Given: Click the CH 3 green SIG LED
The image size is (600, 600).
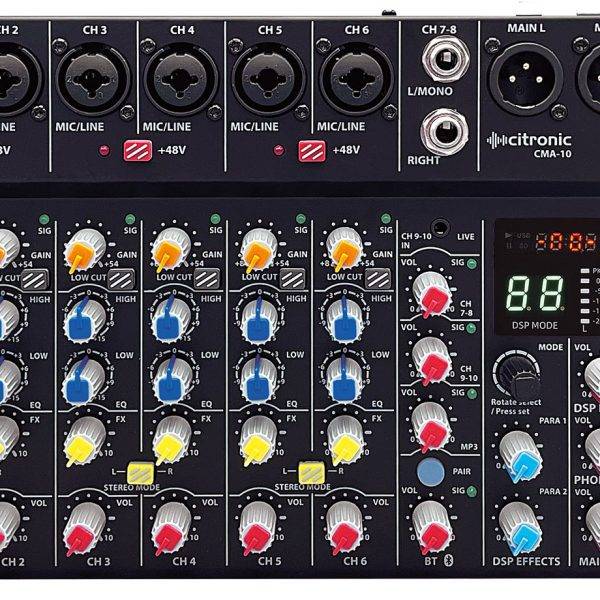Looking at the screenshot, I should [x=130, y=219].
